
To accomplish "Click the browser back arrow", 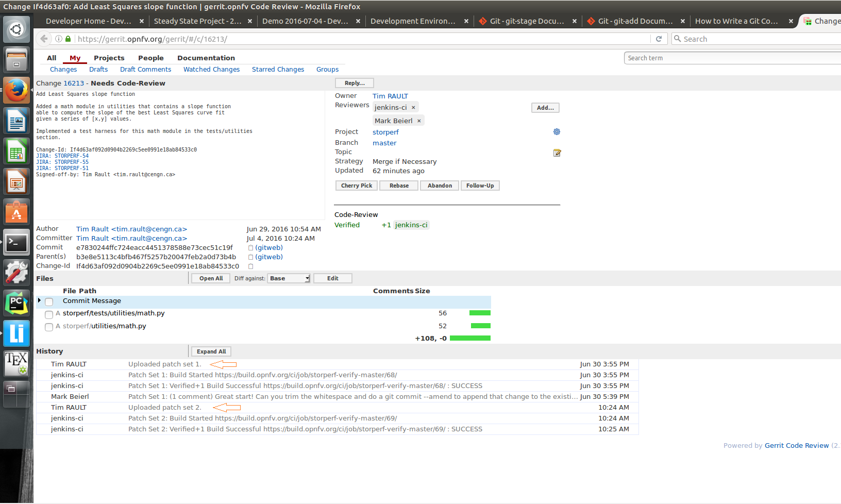I will 44,39.
